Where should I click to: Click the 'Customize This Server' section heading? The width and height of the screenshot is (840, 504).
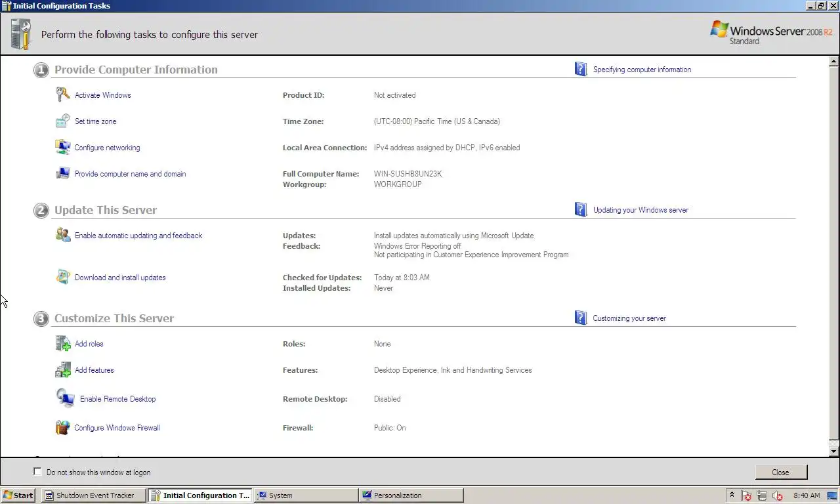[x=114, y=318]
